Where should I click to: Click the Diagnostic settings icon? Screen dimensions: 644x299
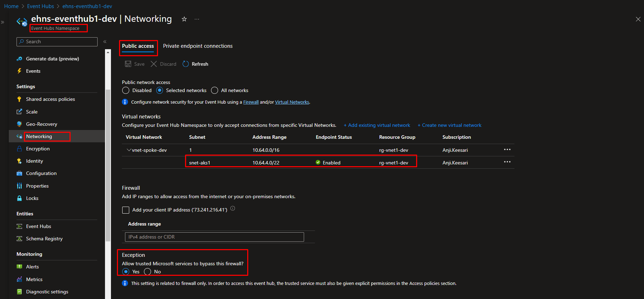pos(19,292)
